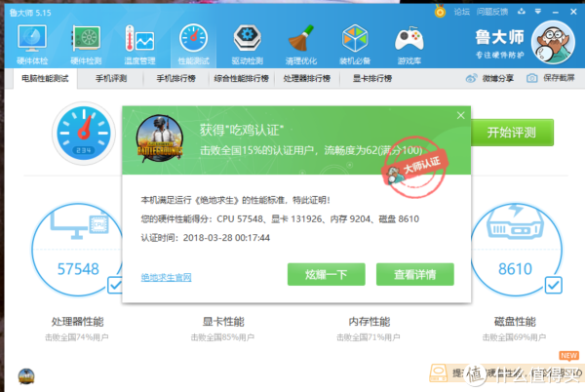Click 保存截屏 save screenshot
This screenshot has height=392, width=585.
pos(550,78)
